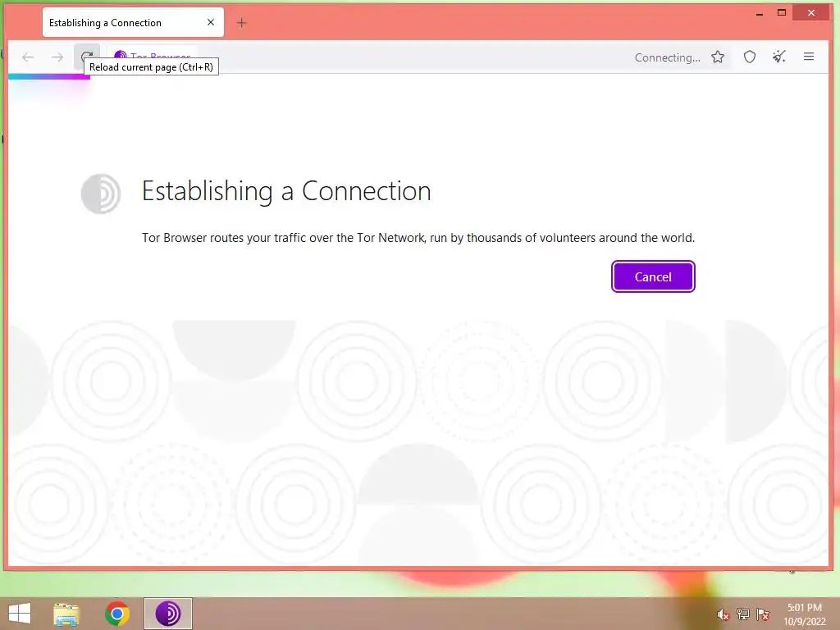Click the taskbar clock showing 5:01 PM
The image size is (840, 630).
(805, 614)
